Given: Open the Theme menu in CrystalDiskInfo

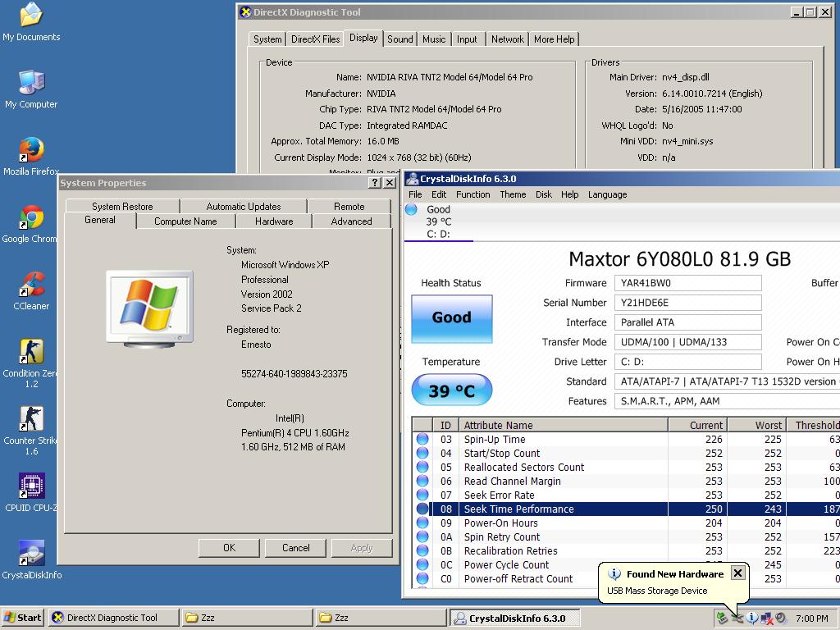Looking at the screenshot, I should [513, 194].
